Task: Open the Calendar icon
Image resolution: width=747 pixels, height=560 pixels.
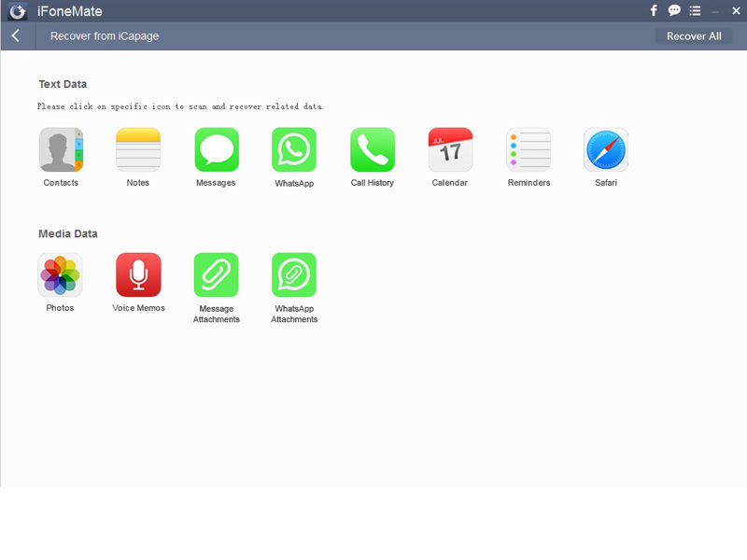Action: click(450, 149)
